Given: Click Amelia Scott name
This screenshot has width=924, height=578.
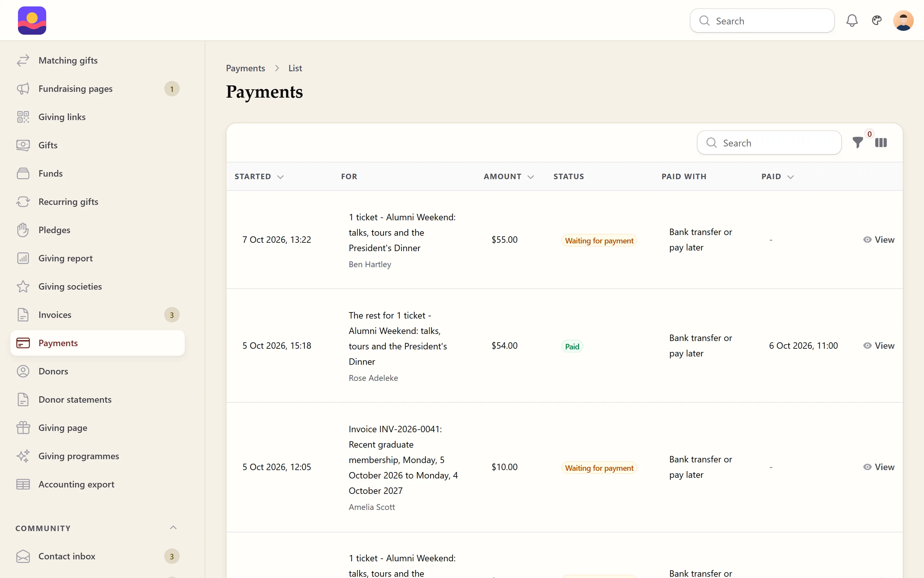Looking at the screenshot, I should coord(372,507).
